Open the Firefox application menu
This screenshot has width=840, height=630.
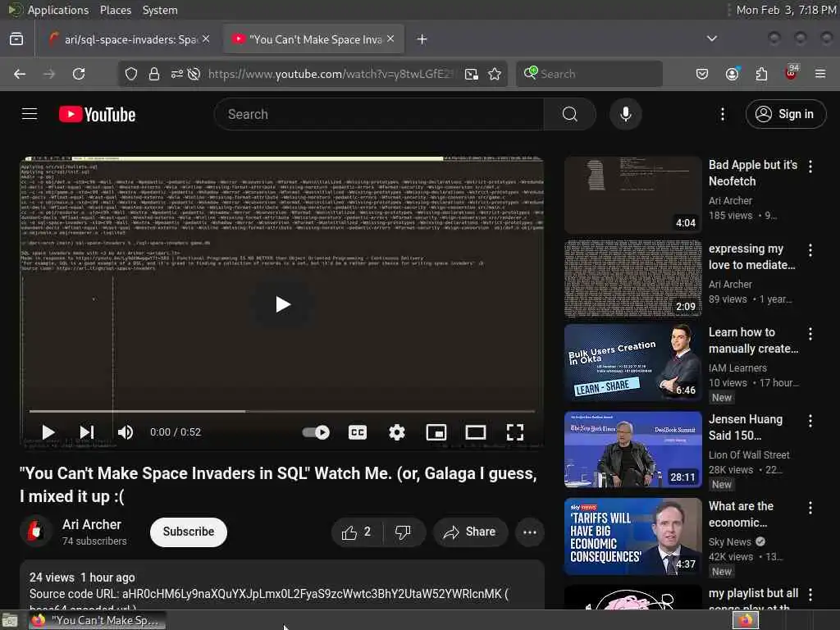tap(819, 74)
